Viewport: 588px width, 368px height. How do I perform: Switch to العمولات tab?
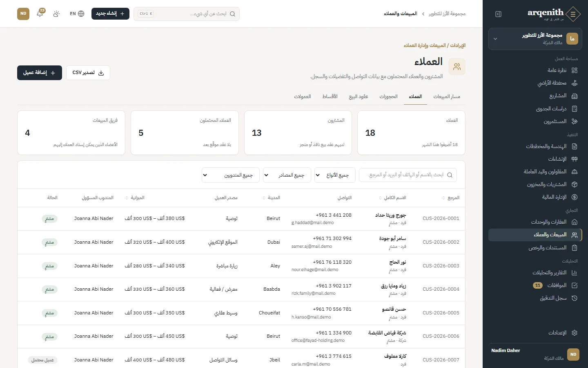coord(303,96)
